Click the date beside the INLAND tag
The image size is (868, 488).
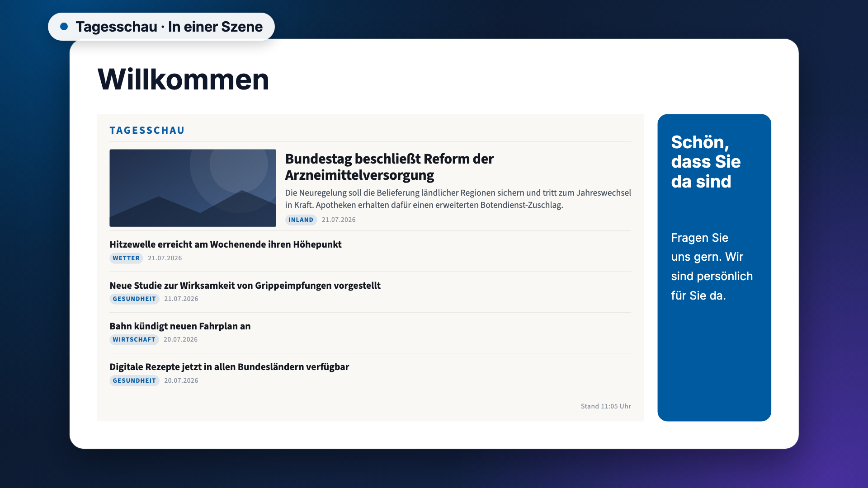pos(339,220)
